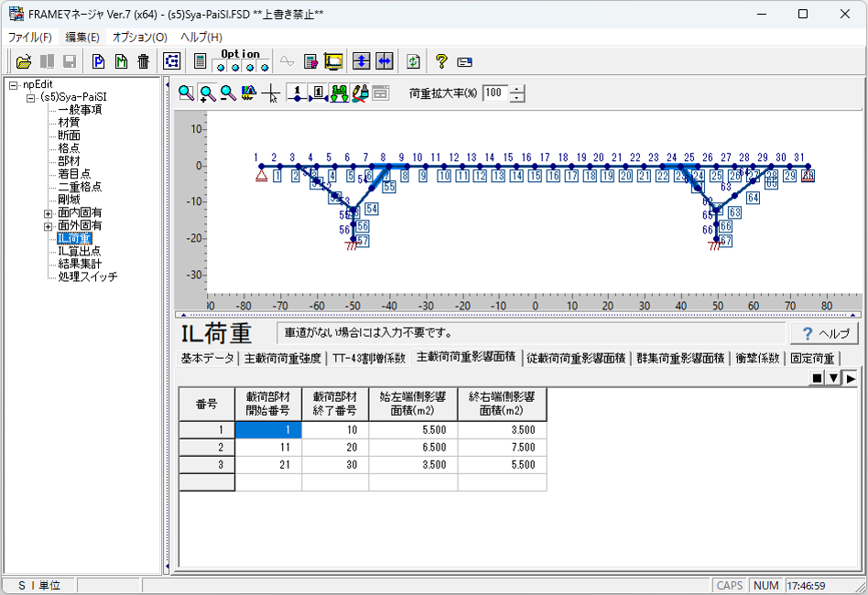Select 結果集計 in the tree
Image resolution: width=868 pixels, height=595 pixels.
click(80, 264)
